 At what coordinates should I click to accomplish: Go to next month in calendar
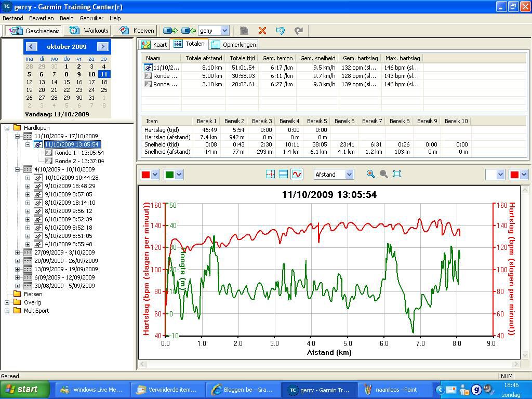[103, 46]
